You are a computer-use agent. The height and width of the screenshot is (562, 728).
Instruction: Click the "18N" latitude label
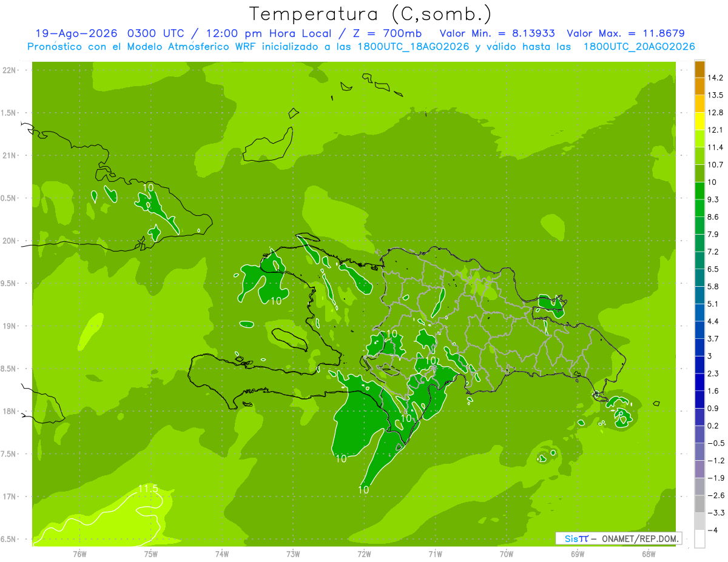pyautogui.click(x=8, y=412)
